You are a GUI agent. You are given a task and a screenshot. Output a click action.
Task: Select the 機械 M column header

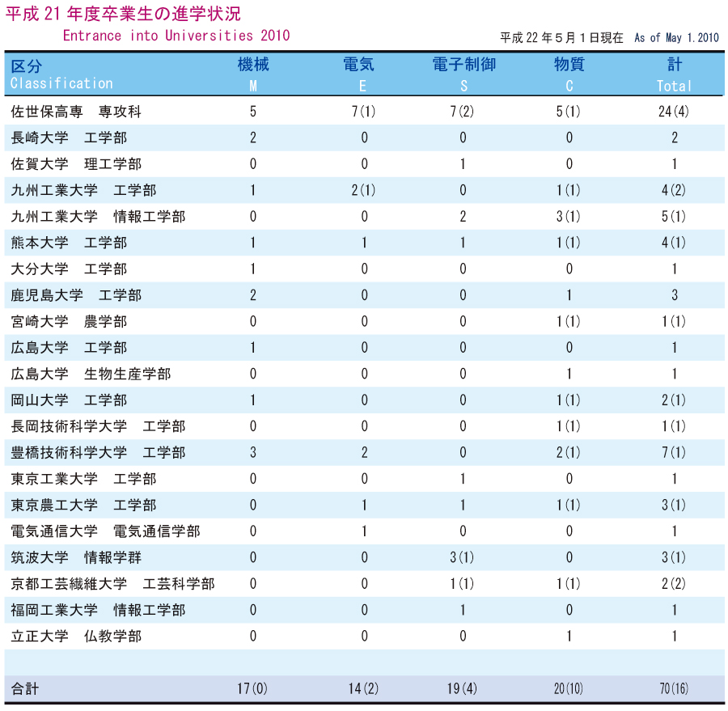point(253,74)
